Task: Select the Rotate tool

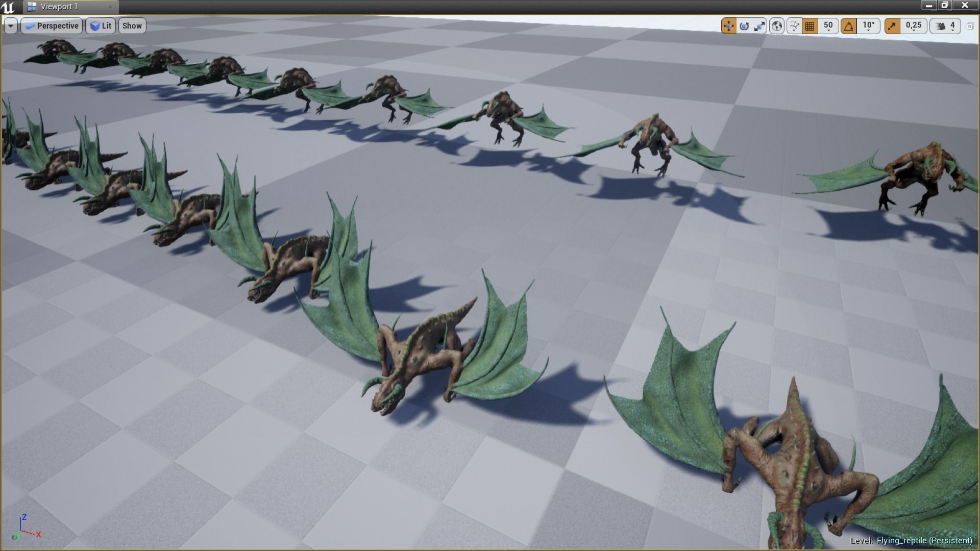Action: (x=744, y=26)
